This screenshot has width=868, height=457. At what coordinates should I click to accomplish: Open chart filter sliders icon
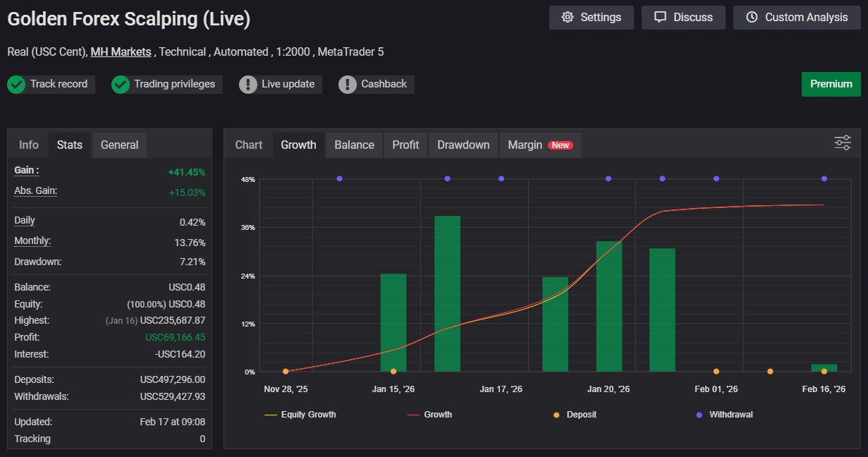point(843,143)
